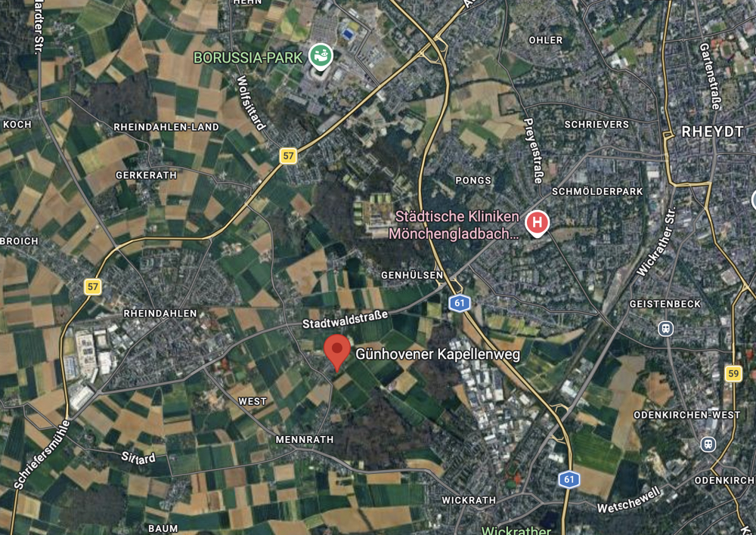756x535 pixels.
Task: Open the Städtische Kliniken Mönchengladbach label
Action: tap(457, 226)
